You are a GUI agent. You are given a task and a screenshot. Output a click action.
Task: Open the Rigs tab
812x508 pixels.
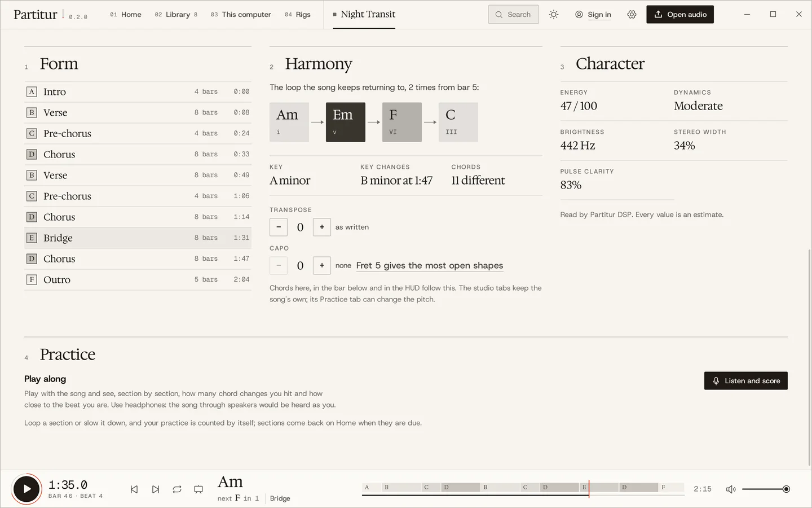[298, 15]
